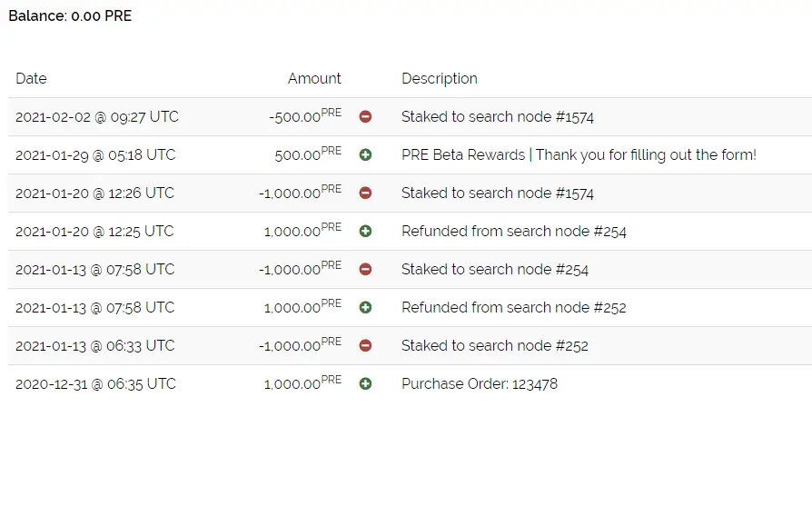Click the Date column header

pos(31,78)
